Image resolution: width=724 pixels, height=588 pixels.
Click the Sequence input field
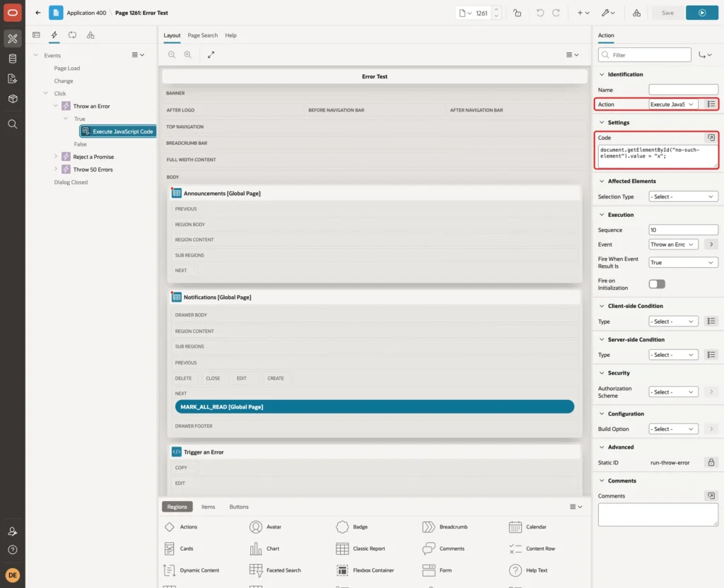pyautogui.click(x=683, y=230)
